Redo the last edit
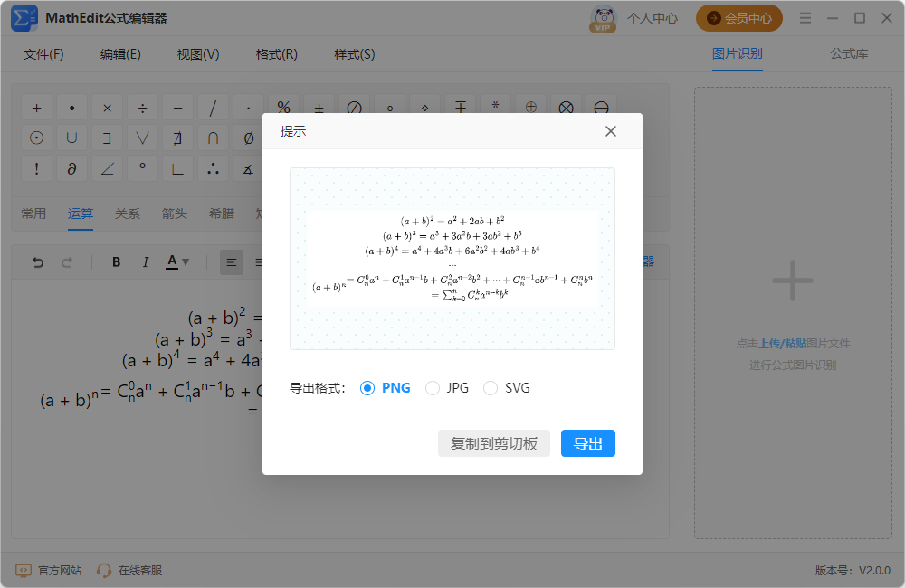Screen dimensions: 905x588 [x=67, y=262]
